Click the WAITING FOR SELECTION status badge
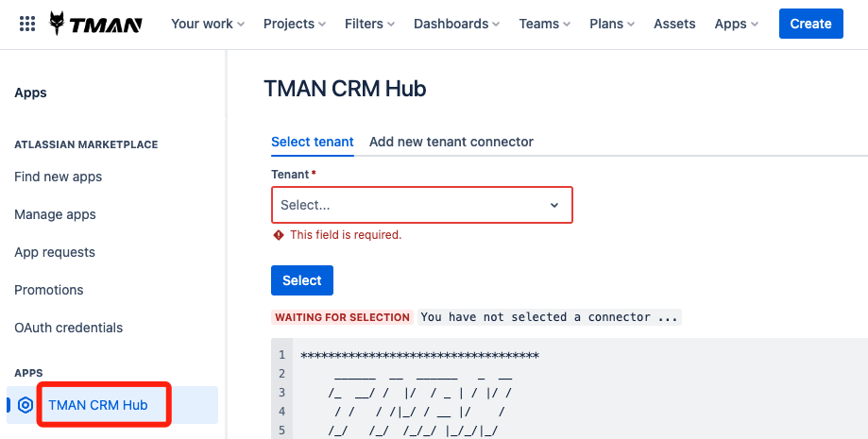 pos(343,317)
